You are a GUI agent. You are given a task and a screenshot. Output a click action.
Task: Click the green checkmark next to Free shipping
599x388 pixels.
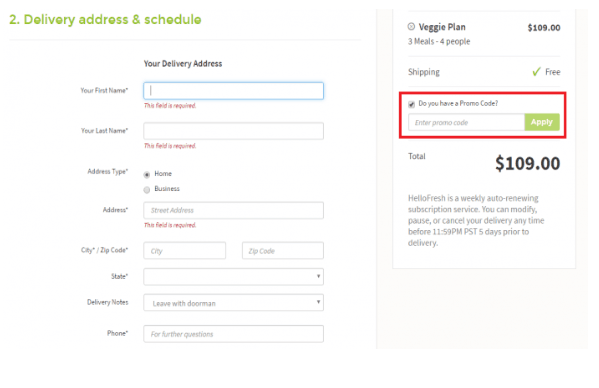coord(536,71)
